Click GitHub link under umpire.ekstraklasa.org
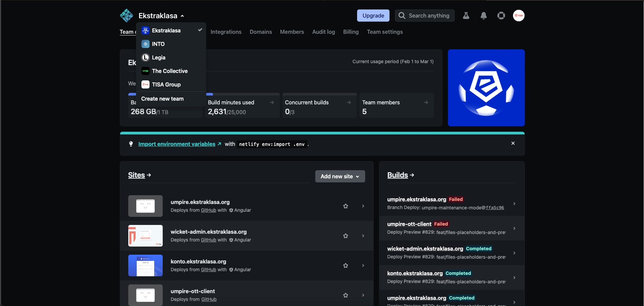This screenshot has width=644, height=306. click(x=209, y=210)
